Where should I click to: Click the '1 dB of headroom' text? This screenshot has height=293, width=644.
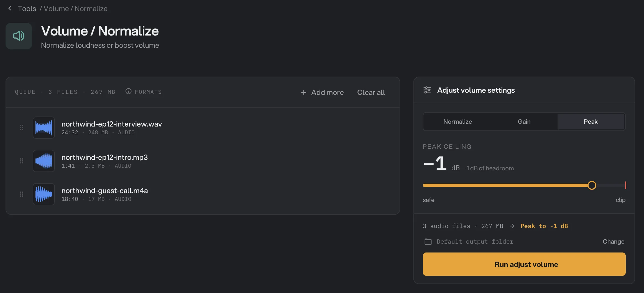(490, 168)
